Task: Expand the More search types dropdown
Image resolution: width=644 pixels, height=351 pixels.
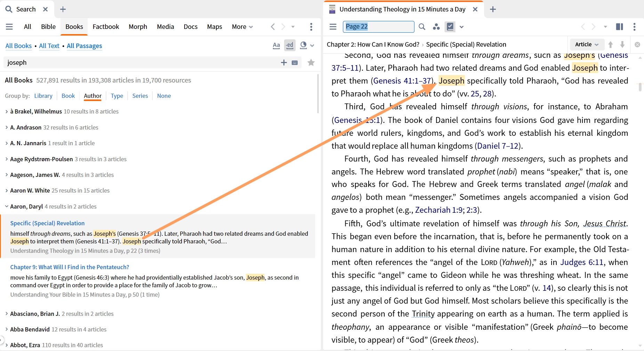Action: click(x=242, y=26)
